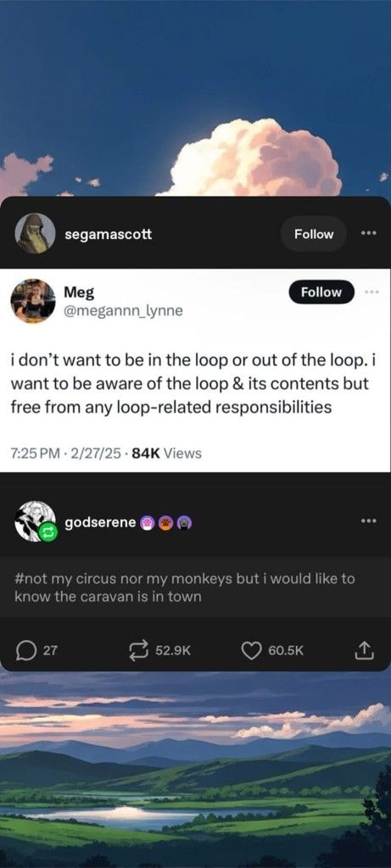Screen dimensions: 391x868
Task: Open the not my circus hashtag tag
Action: pyautogui.click(x=184, y=588)
